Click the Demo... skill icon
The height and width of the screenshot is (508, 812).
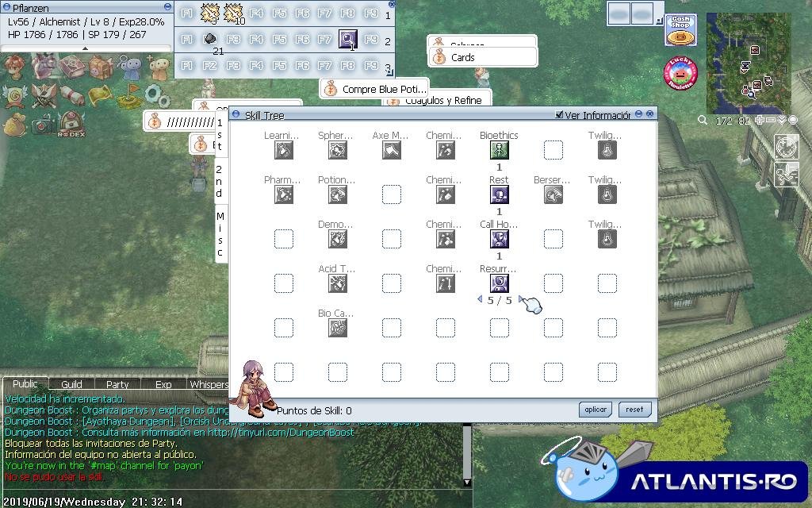pyautogui.click(x=338, y=239)
